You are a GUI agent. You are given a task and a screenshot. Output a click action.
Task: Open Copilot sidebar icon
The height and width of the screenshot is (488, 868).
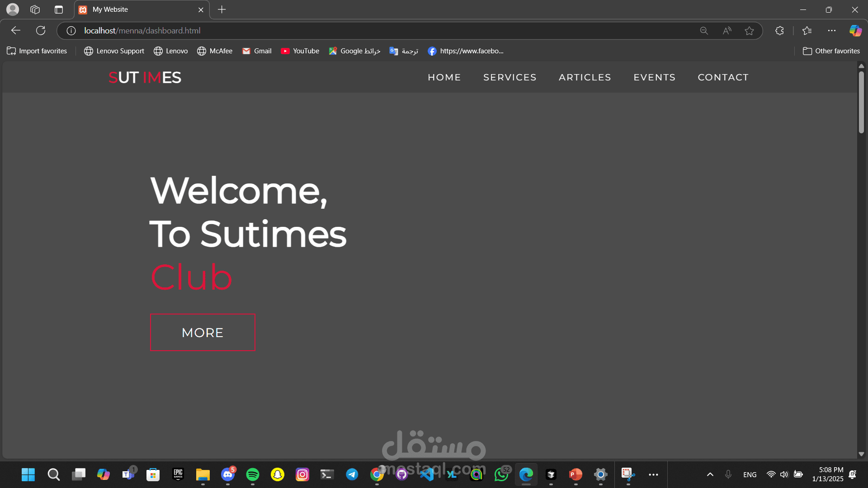click(855, 31)
